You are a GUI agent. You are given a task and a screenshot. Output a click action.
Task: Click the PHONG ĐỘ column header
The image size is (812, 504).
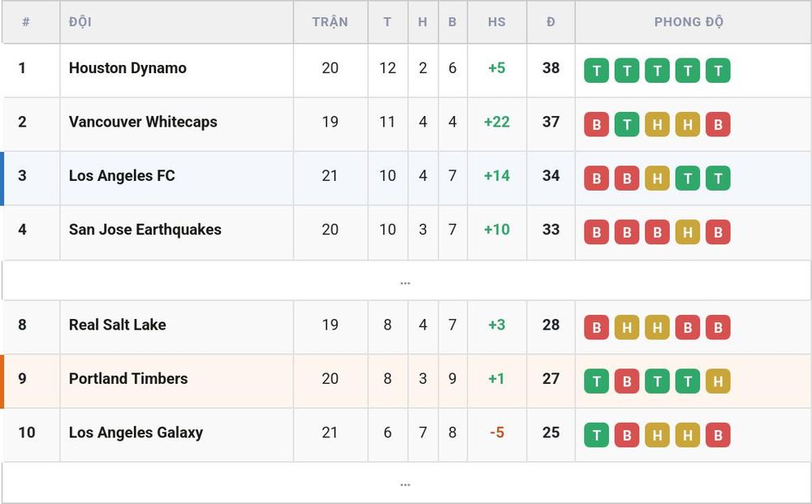[689, 22]
